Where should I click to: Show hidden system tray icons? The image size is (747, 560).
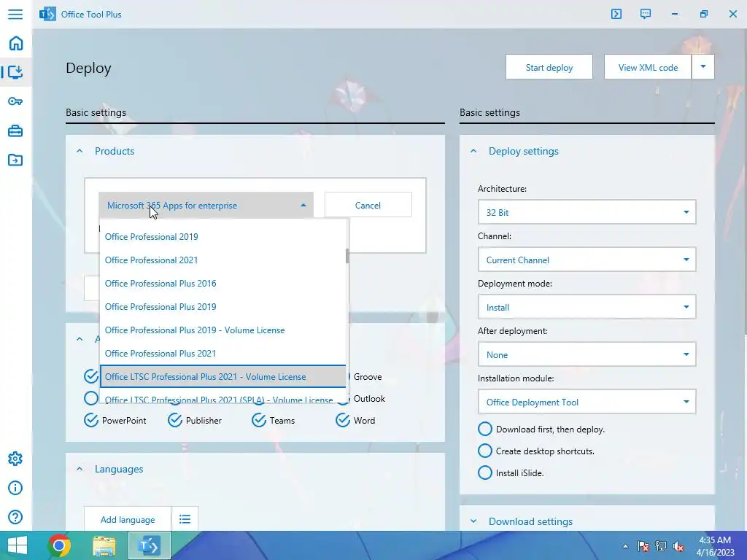625,546
